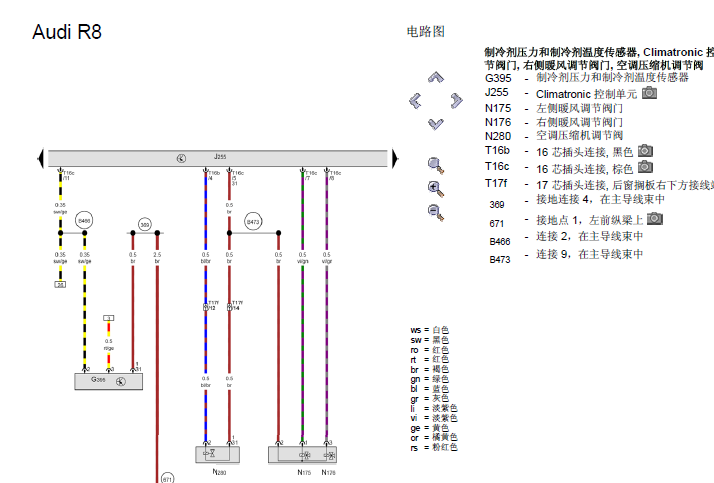Click the B466 connection circle in diagram

coord(84,221)
